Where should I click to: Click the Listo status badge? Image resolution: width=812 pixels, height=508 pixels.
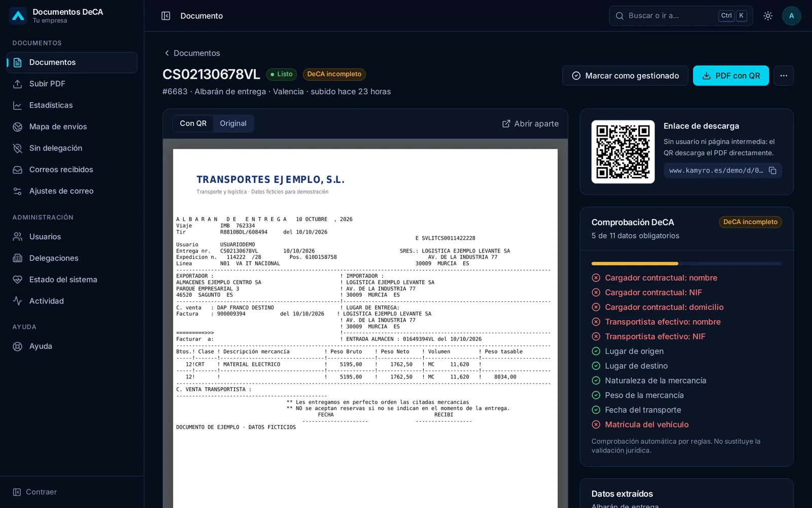coord(281,74)
